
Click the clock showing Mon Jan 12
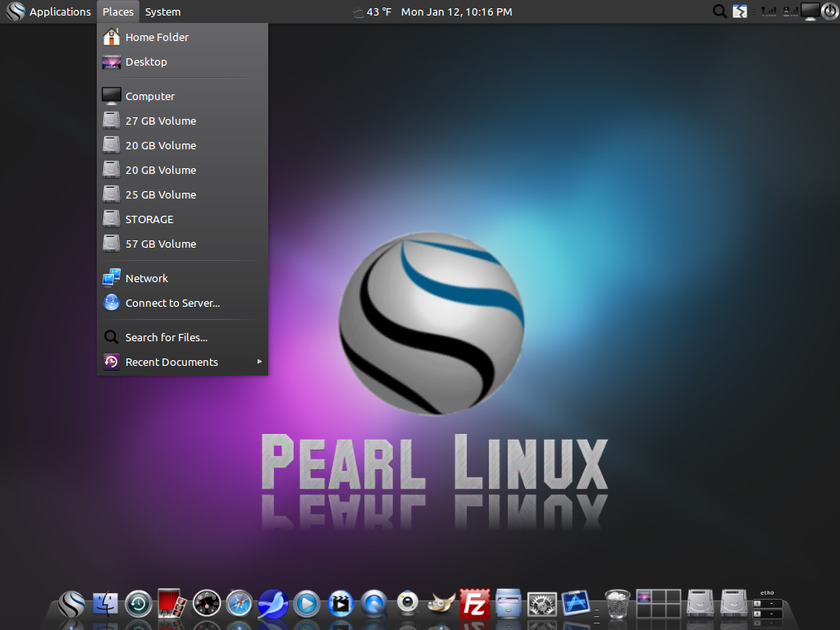tap(456, 11)
